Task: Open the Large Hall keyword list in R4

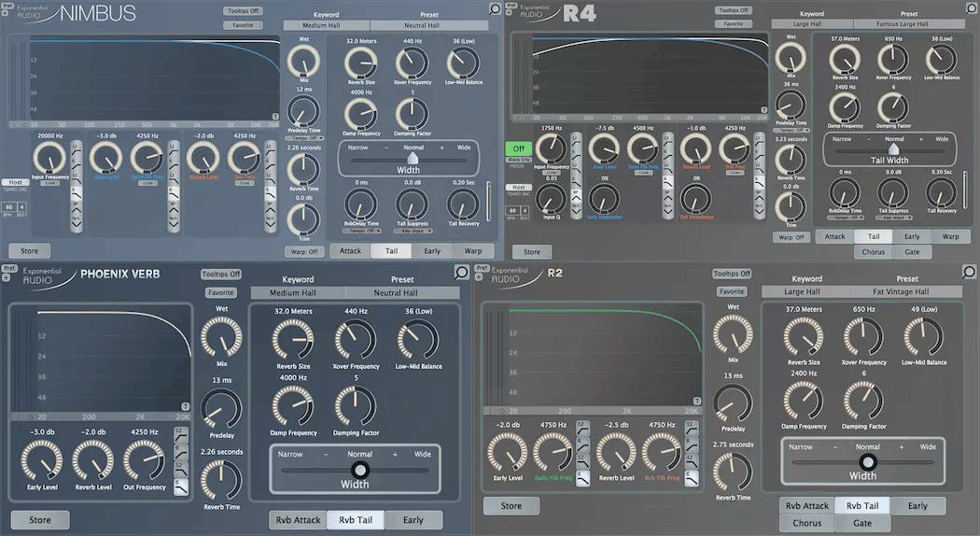Action: click(812, 23)
